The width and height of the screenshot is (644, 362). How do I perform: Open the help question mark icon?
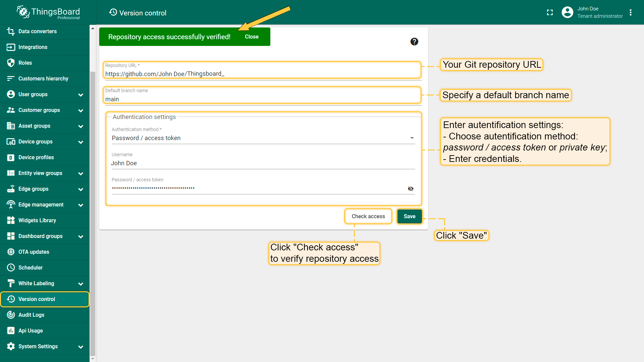click(414, 42)
